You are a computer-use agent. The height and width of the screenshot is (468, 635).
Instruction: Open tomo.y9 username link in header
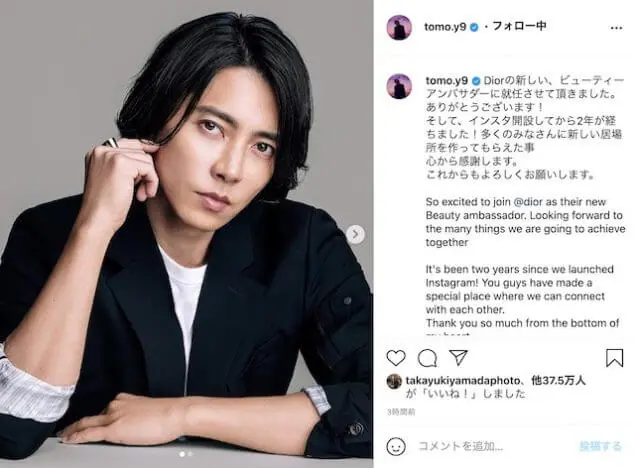click(445, 27)
